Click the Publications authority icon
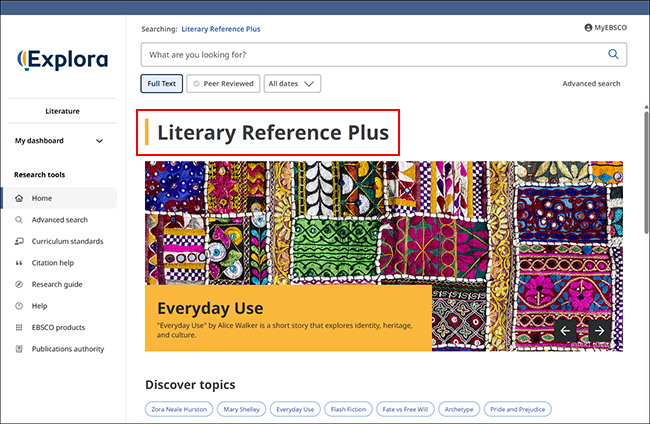The height and width of the screenshot is (424, 650). [19, 349]
